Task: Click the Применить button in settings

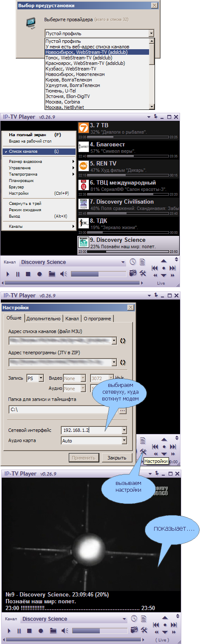Action: [x=84, y=458]
